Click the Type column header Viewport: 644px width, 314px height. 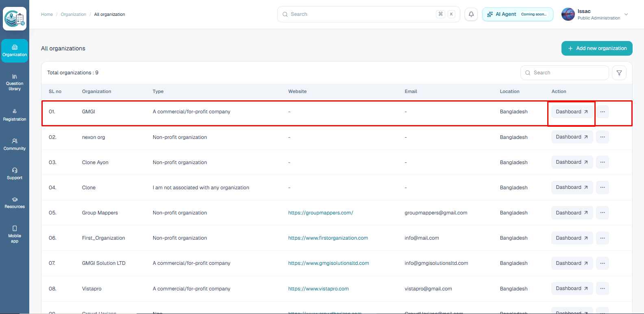pyautogui.click(x=158, y=91)
